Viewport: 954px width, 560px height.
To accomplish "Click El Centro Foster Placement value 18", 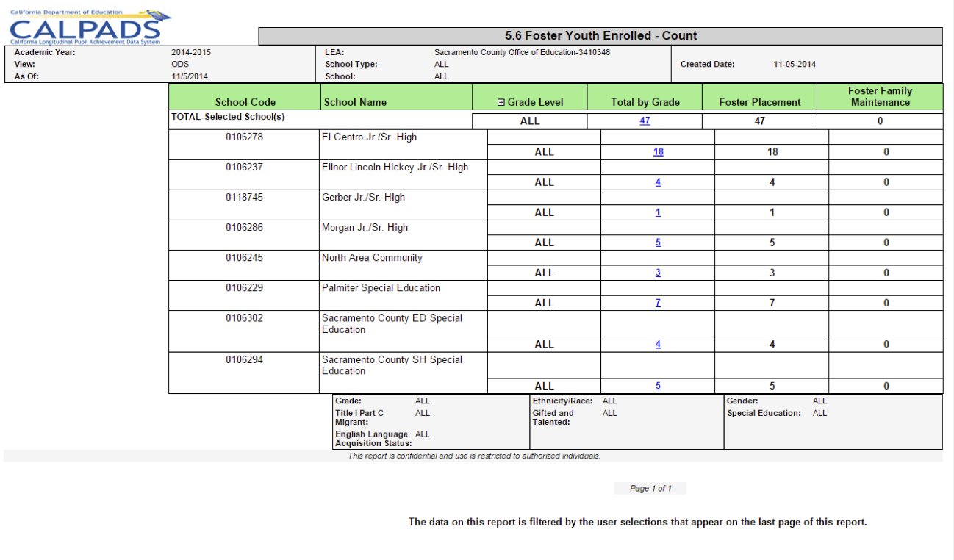I will 772,152.
